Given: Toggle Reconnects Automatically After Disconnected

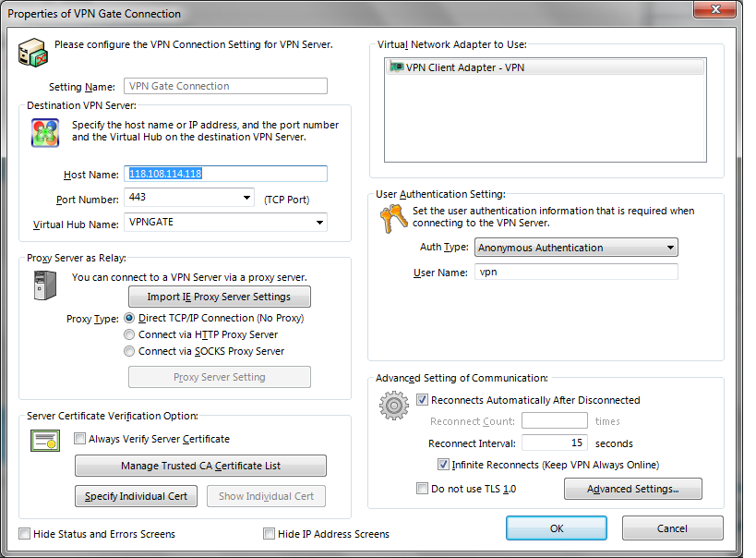Looking at the screenshot, I should [x=423, y=400].
